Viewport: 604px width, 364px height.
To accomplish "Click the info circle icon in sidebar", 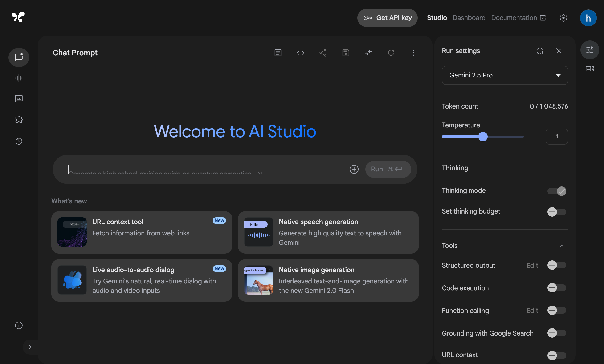I will (19, 325).
